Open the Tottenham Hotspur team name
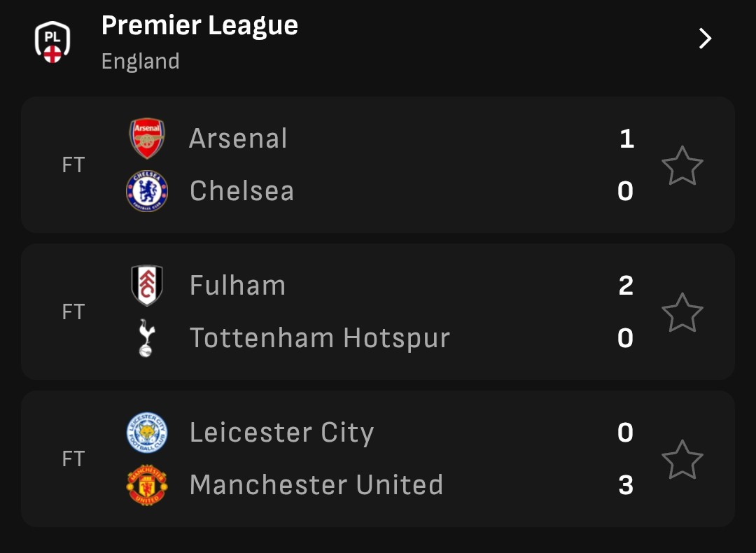 tap(320, 338)
